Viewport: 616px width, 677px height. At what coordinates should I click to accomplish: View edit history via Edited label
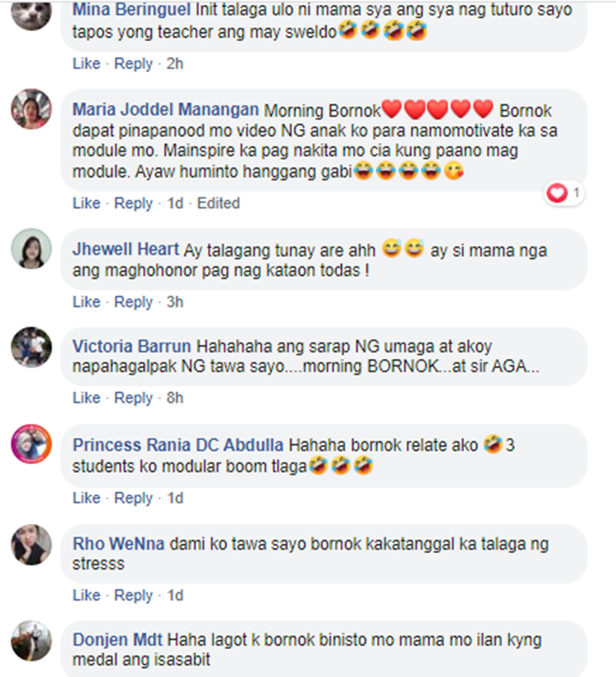click(x=218, y=203)
